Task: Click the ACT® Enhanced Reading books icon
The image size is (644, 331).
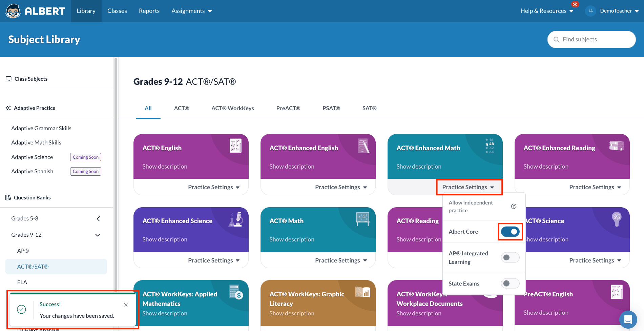Action: click(617, 145)
